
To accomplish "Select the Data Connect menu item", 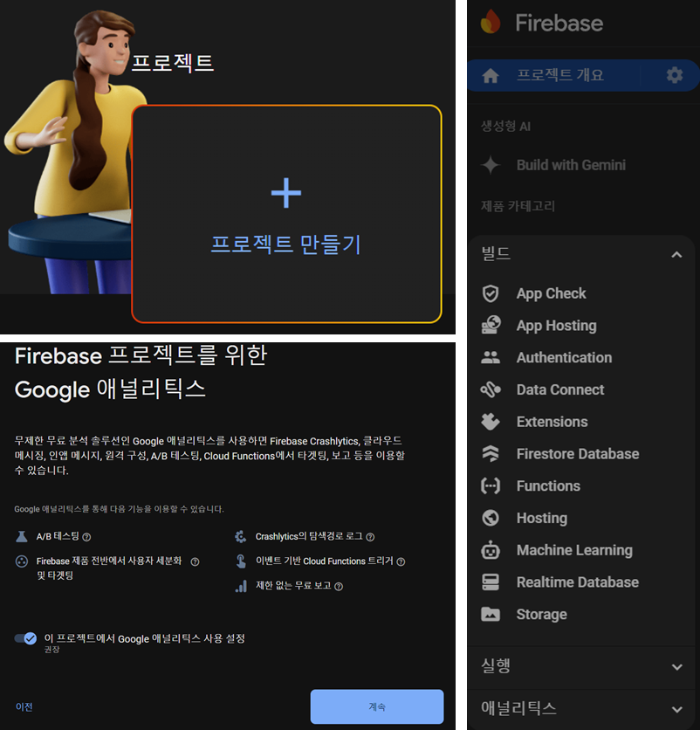I will [560, 389].
